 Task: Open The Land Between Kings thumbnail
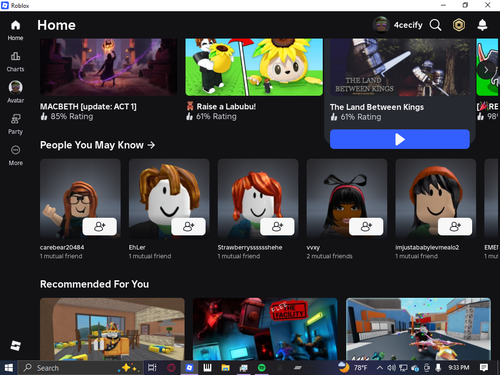(x=400, y=67)
